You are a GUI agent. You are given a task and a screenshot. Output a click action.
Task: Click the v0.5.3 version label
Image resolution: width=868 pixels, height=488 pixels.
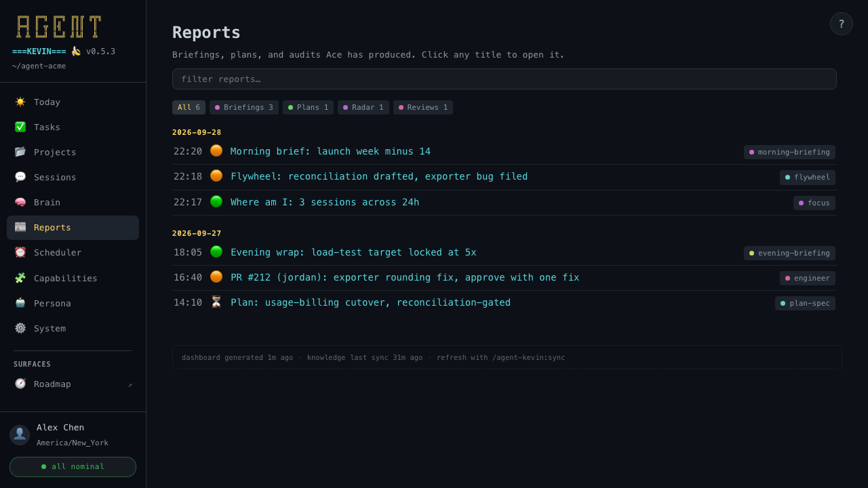coord(100,52)
